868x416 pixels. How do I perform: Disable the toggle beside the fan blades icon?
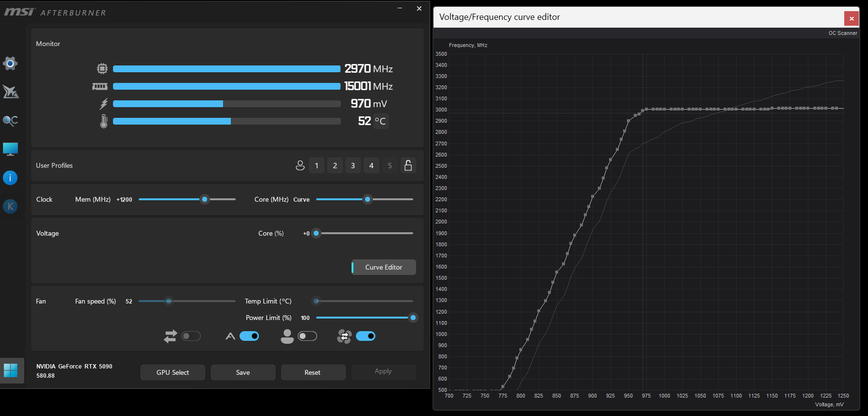[366, 336]
